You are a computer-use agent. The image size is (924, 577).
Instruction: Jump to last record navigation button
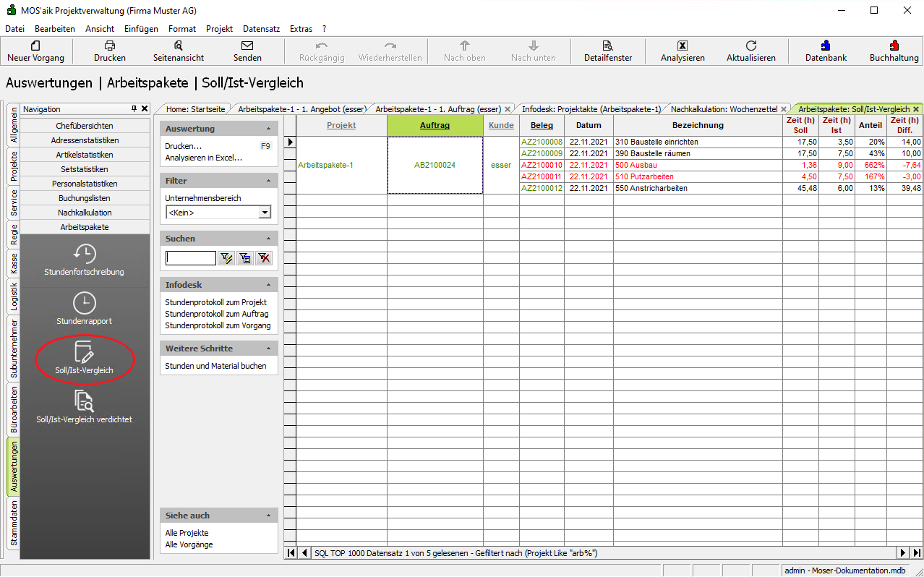tap(916, 553)
